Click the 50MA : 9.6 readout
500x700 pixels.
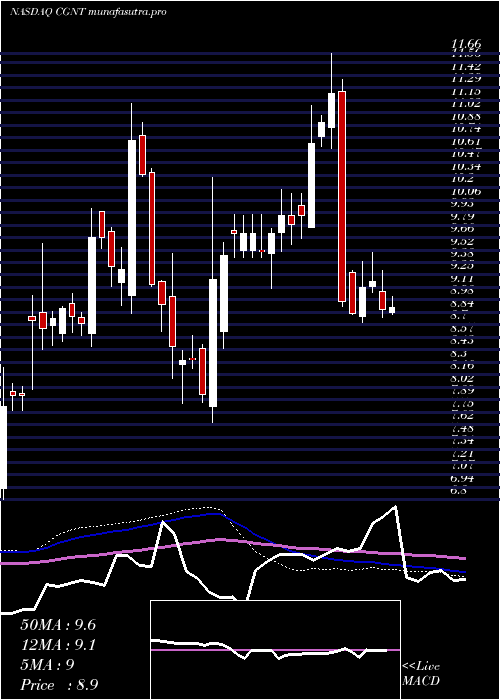click(x=58, y=625)
